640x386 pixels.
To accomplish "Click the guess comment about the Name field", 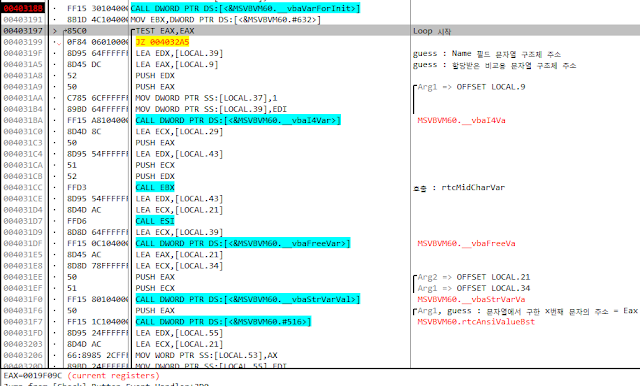I will tap(487, 53).
